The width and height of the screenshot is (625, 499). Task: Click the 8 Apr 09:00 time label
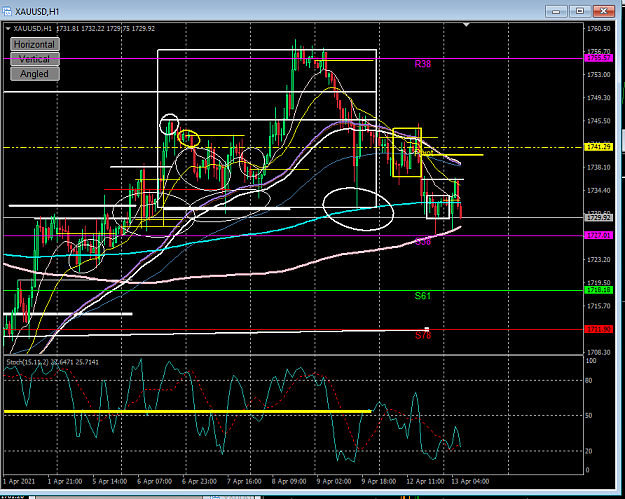coord(289,481)
